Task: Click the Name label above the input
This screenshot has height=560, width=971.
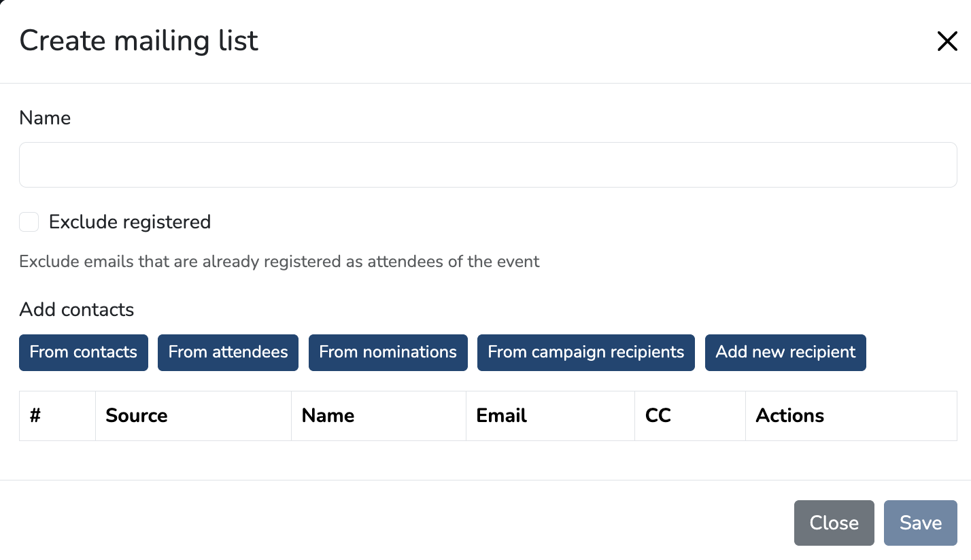Action: point(45,118)
